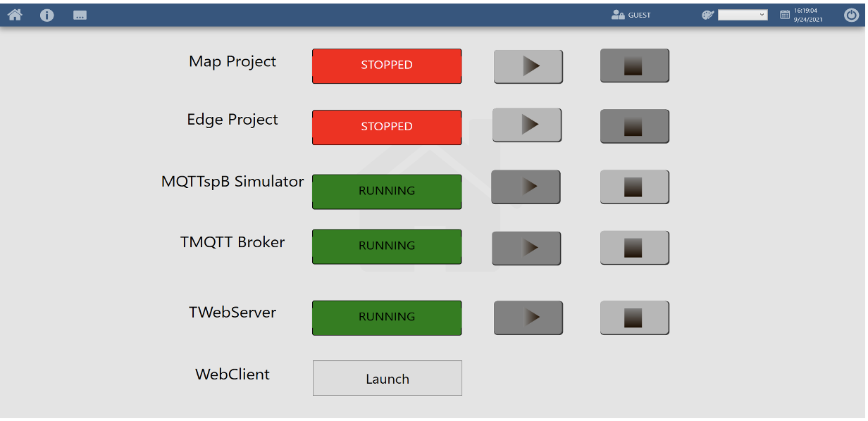This screenshot has height=421, width=868.
Task: Start the Map Project with play button
Action: (528, 66)
